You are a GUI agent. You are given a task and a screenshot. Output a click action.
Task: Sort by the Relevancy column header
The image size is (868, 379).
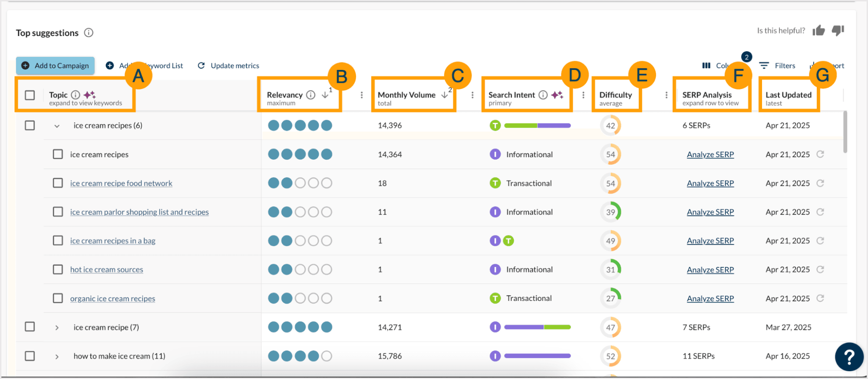pos(284,95)
